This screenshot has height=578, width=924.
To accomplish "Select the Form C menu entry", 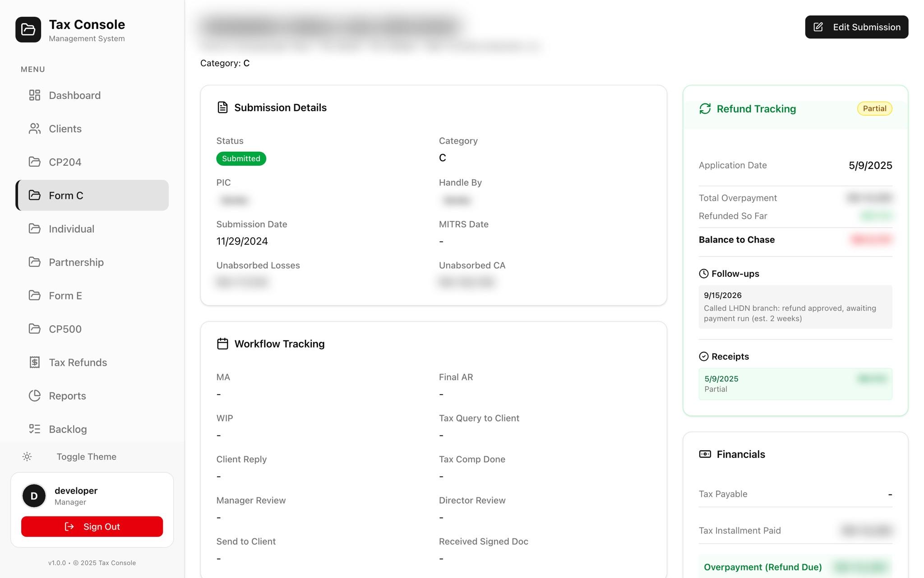I will 92,196.
